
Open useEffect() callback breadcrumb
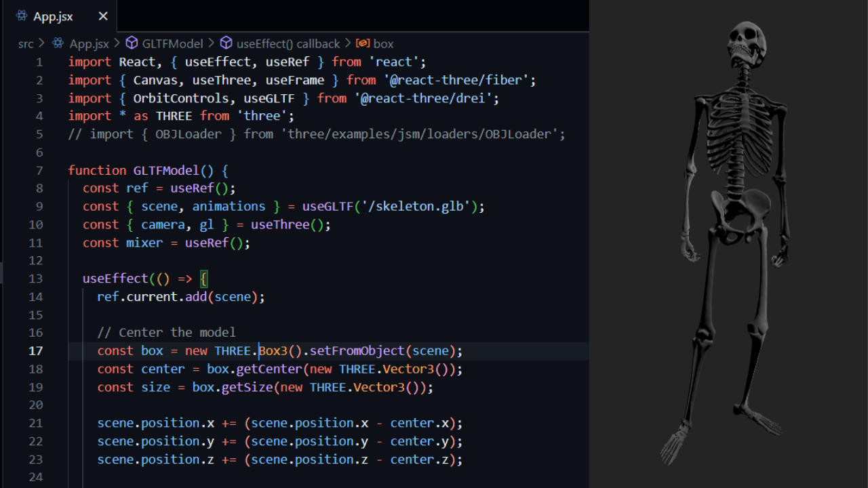(288, 44)
